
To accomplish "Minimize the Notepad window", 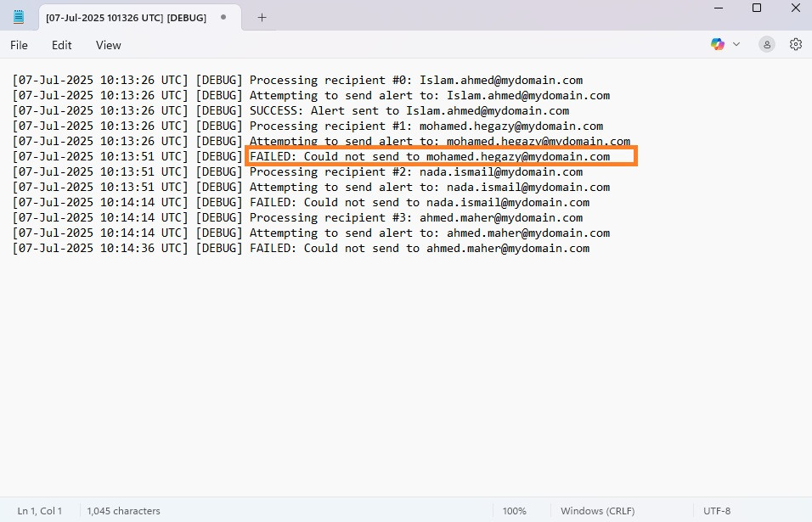I will pyautogui.click(x=718, y=8).
